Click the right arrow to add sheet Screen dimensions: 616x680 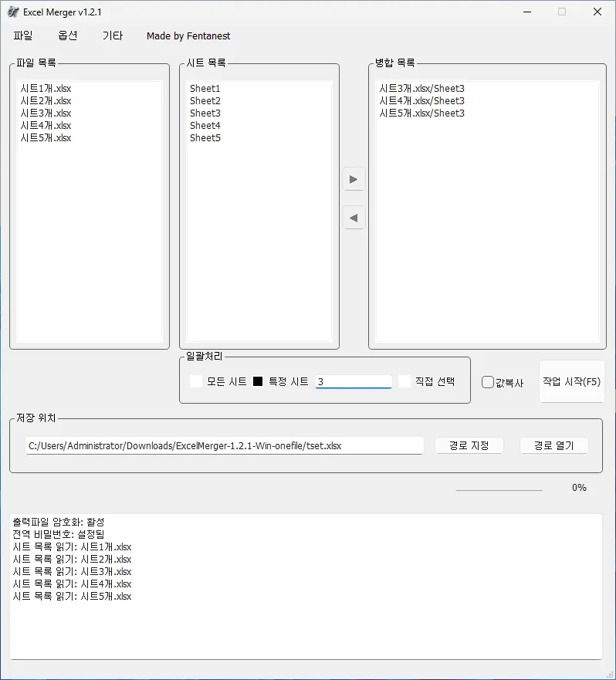pyautogui.click(x=354, y=179)
